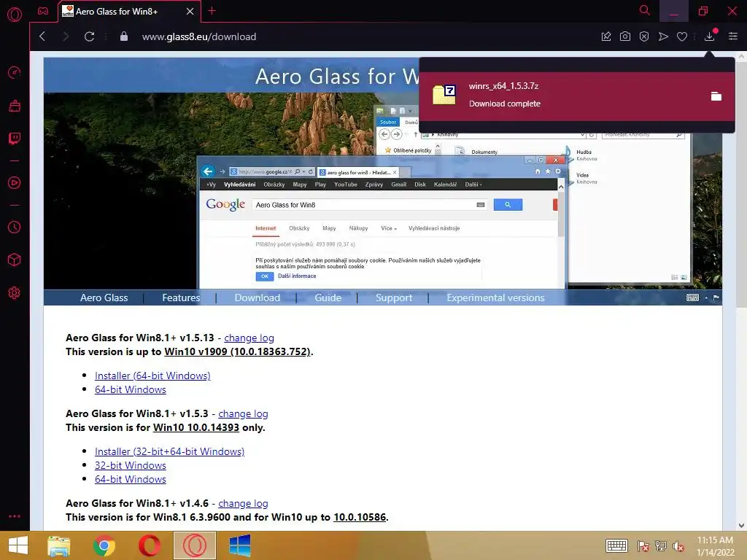Download Installer (64-bit Windows) for v1.5.13
Image resolution: width=747 pixels, height=560 pixels.
coord(152,376)
